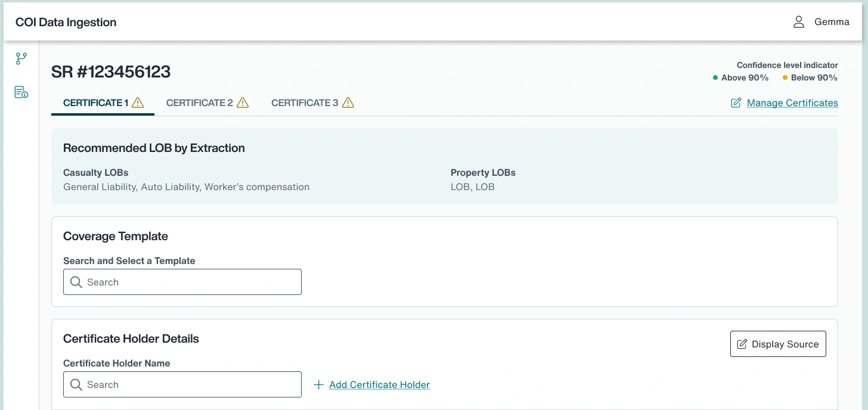Image resolution: width=868 pixels, height=410 pixels.
Task: Click the COI Data Ingestion title
Action: click(x=66, y=23)
